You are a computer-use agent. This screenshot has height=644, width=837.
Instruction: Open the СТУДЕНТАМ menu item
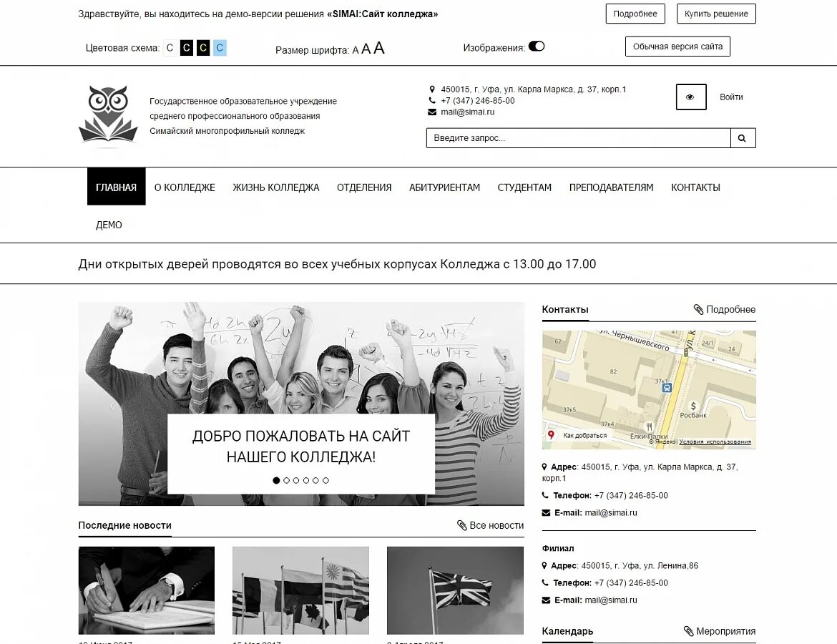coord(524,187)
